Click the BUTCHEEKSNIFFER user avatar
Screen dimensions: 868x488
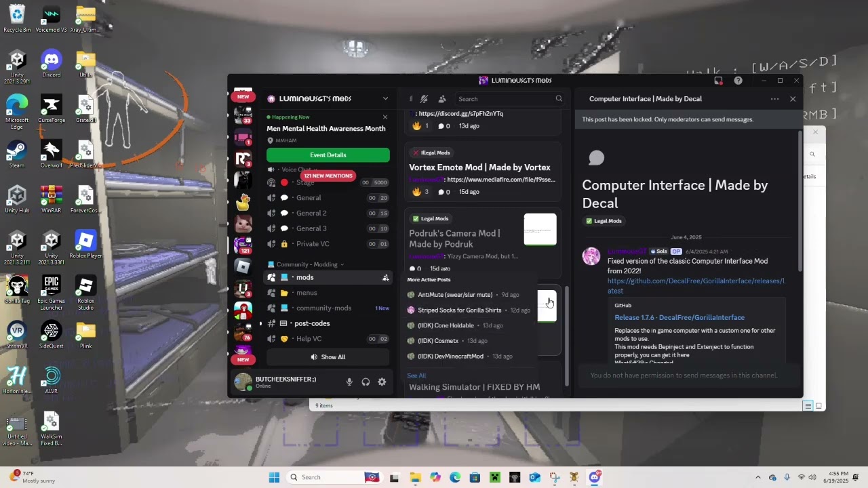tap(243, 382)
